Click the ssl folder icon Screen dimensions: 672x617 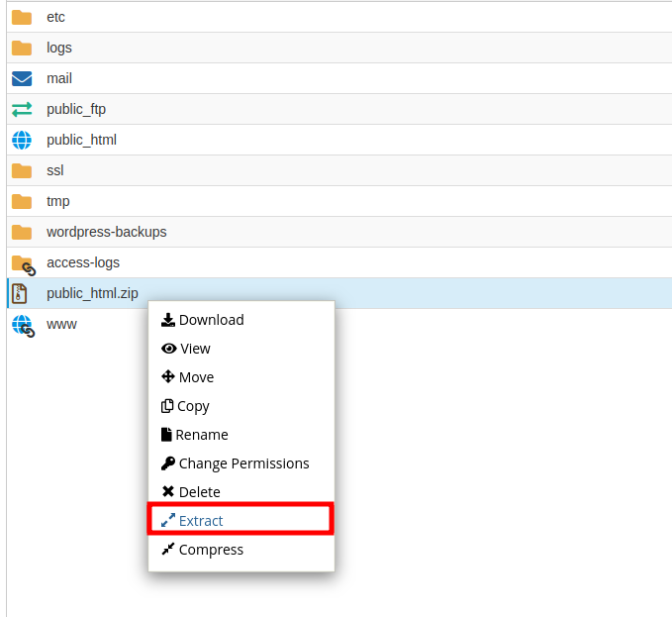pos(22,171)
